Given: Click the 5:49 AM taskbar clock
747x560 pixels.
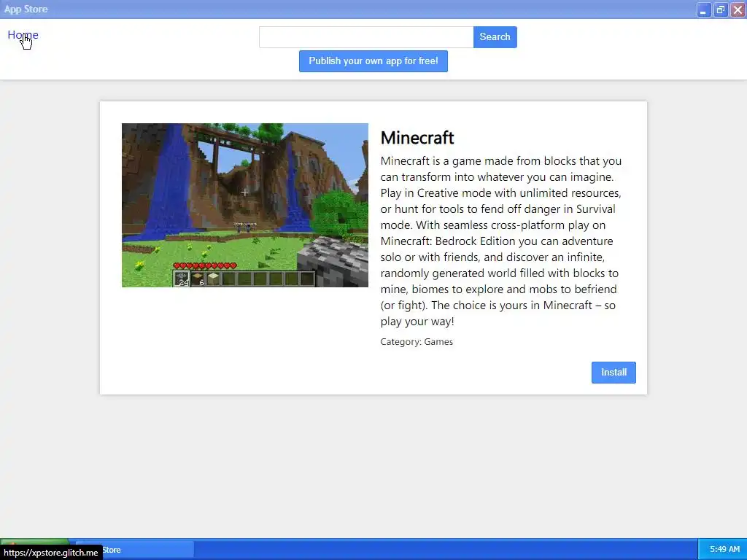Looking at the screenshot, I should coord(724,550).
